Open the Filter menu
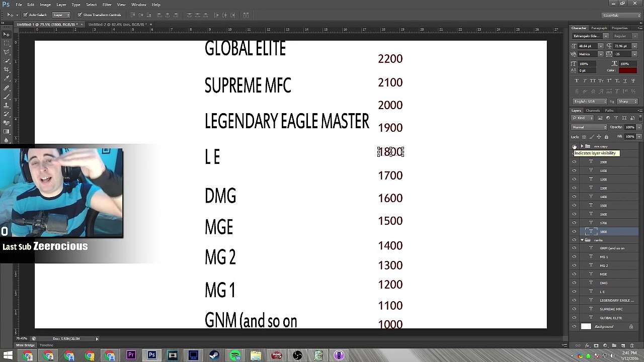The image size is (644, 362). pos(107,5)
